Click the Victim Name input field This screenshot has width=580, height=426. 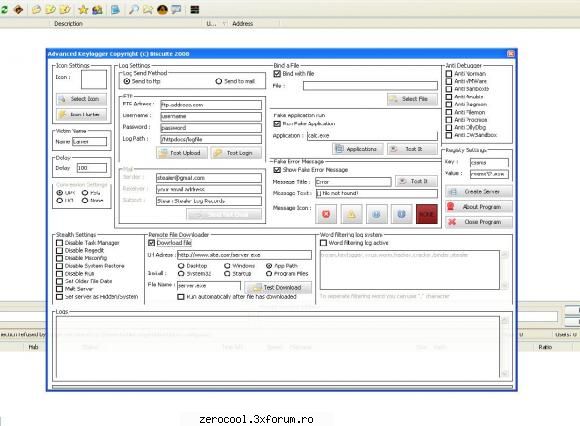coord(90,141)
